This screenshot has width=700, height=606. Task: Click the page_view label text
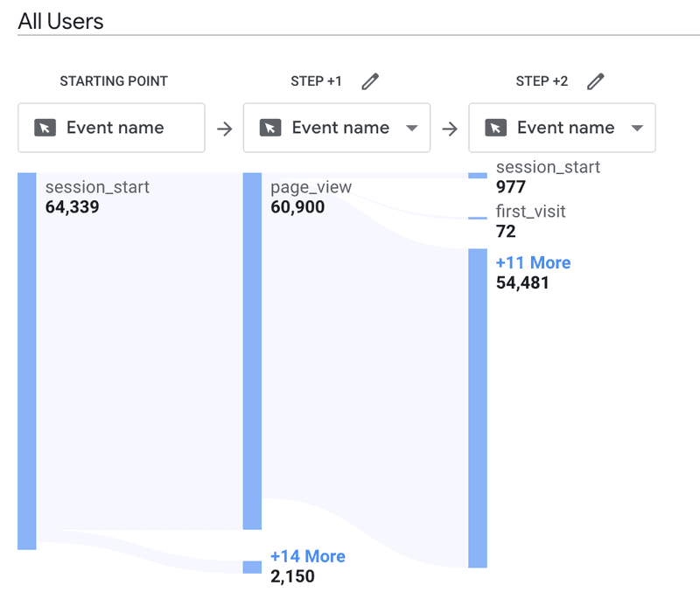[x=311, y=187]
